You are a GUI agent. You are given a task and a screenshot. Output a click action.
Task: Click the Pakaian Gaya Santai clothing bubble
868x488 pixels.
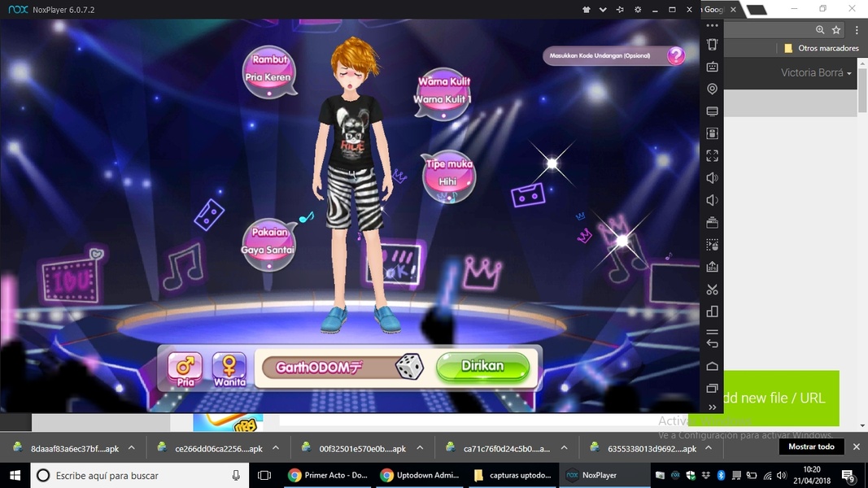click(268, 244)
